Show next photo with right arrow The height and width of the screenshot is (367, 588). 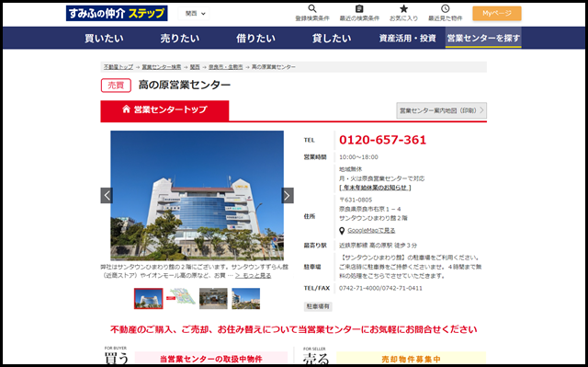(288, 196)
